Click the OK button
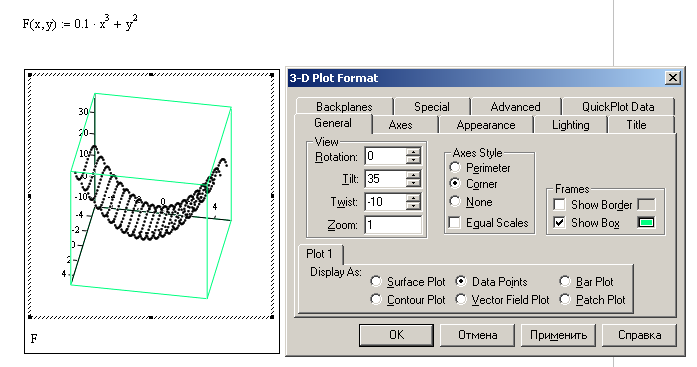Screen dimensions: 697x367 396,335
